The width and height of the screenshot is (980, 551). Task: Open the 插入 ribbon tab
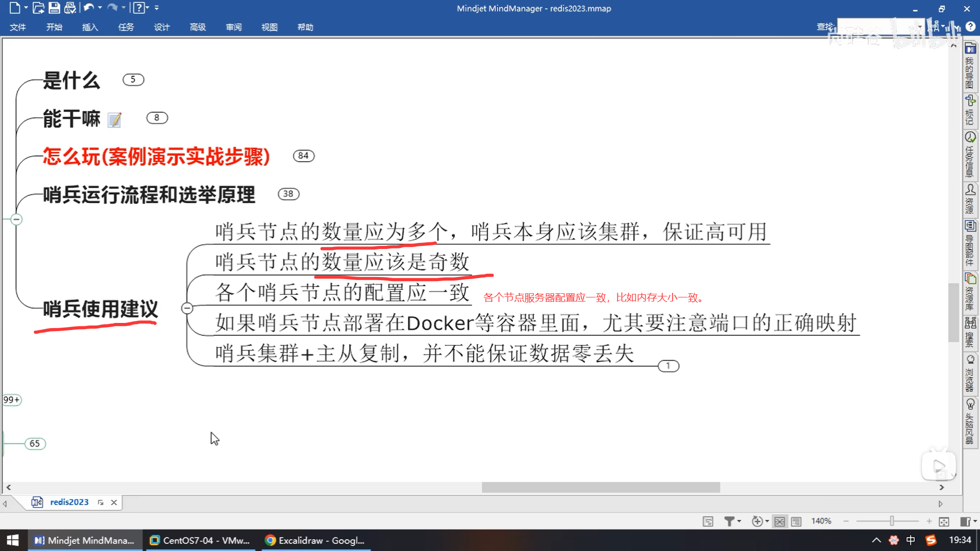pyautogui.click(x=90, y=27)
